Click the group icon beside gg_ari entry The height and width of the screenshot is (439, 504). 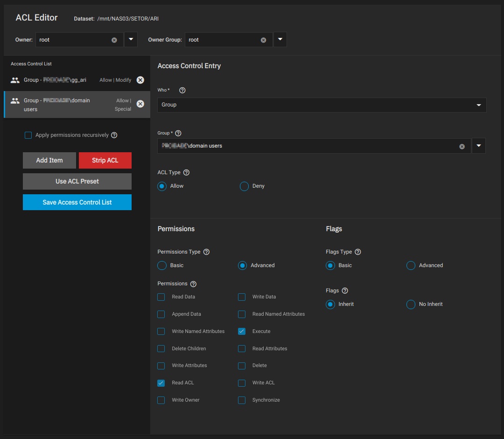(x=15, y=80)
